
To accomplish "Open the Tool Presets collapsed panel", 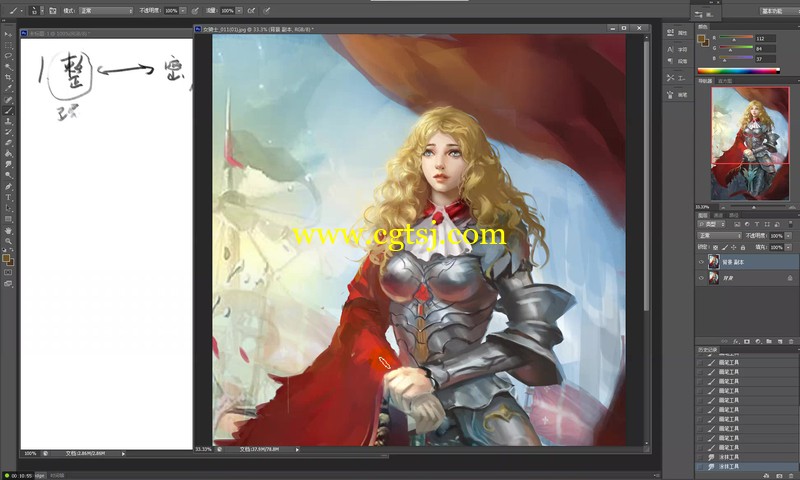I will [x=677, y=78].
